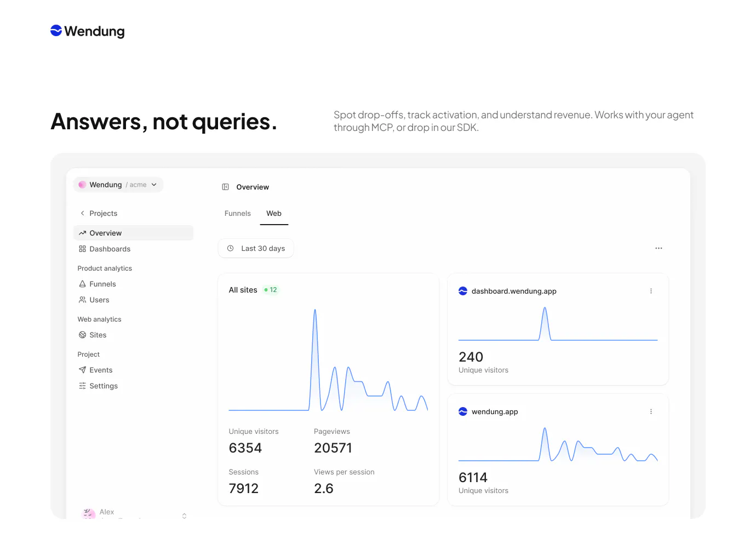
Task: Click the clock icon in the date filter
Action: click(x=231, y=248)
